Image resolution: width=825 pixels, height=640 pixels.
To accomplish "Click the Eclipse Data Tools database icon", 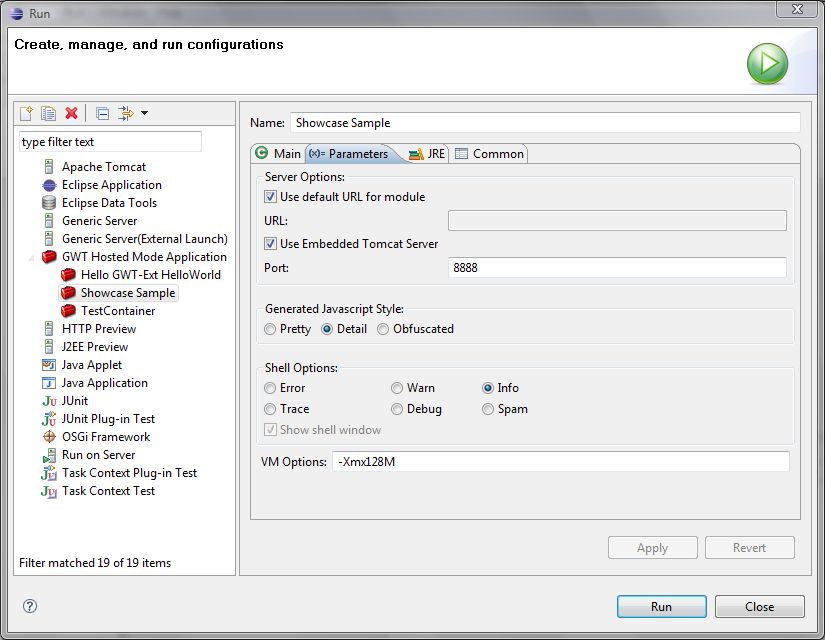I will coord(49,203).
